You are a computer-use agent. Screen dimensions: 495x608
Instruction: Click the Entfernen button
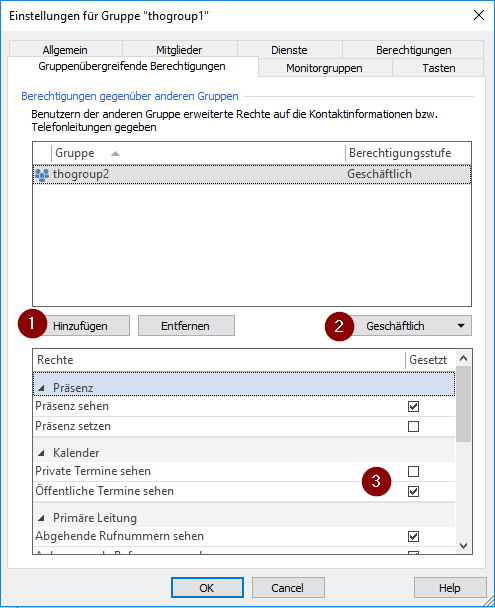pyautogui.click(x=186, y=326)
